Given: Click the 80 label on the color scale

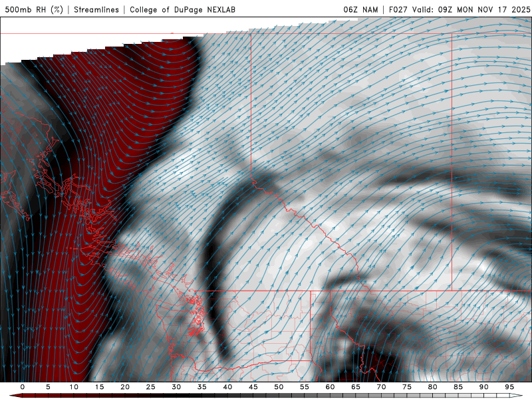Looking at the screenshot, I should coord(432,387).
